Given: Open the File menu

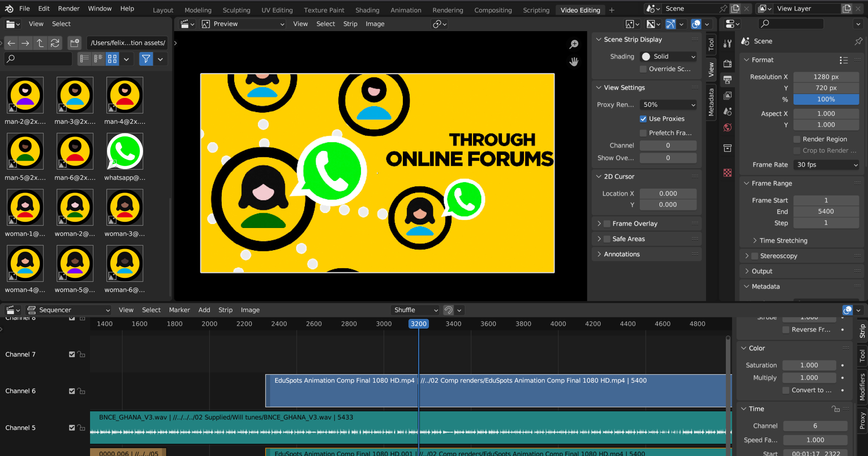Looking at the screenshot, I should 24,8.
